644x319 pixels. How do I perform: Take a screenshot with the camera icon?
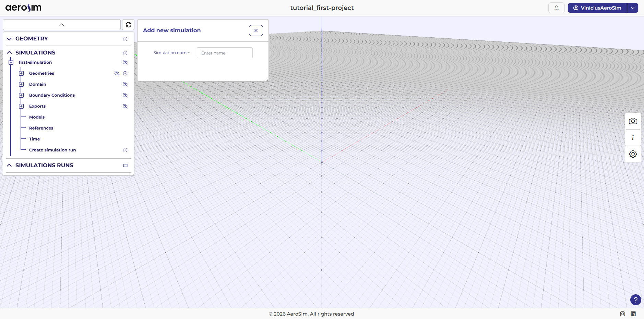633,121
